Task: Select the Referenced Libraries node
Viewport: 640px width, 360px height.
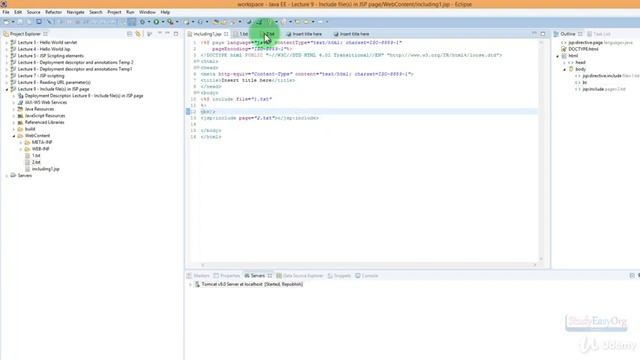Action: (44, 122)
